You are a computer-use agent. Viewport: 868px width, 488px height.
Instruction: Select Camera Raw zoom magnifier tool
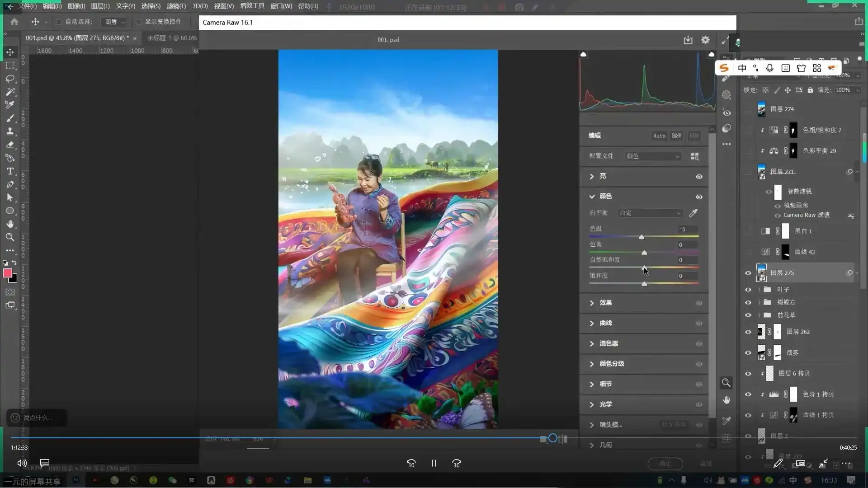[x=726, y=383]
